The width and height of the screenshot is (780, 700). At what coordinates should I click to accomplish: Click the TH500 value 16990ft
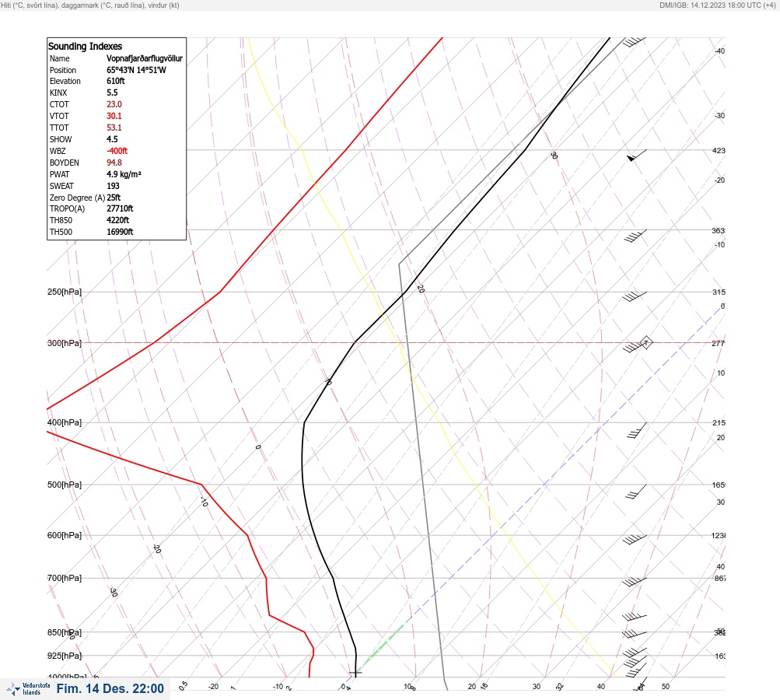point(120,232)
